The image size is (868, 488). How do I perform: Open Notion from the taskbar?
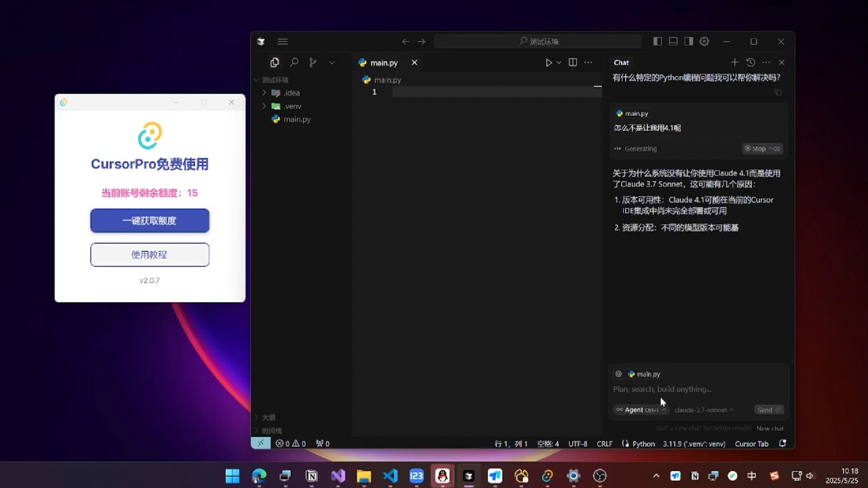(311, 476)
